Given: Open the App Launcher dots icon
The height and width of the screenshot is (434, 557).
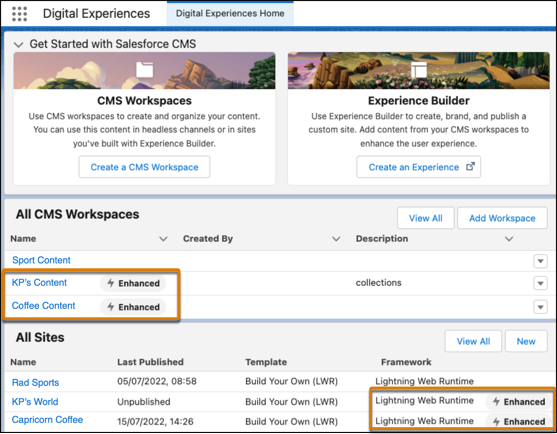Looking at the screenshot, I should click(x=19, y=13).
